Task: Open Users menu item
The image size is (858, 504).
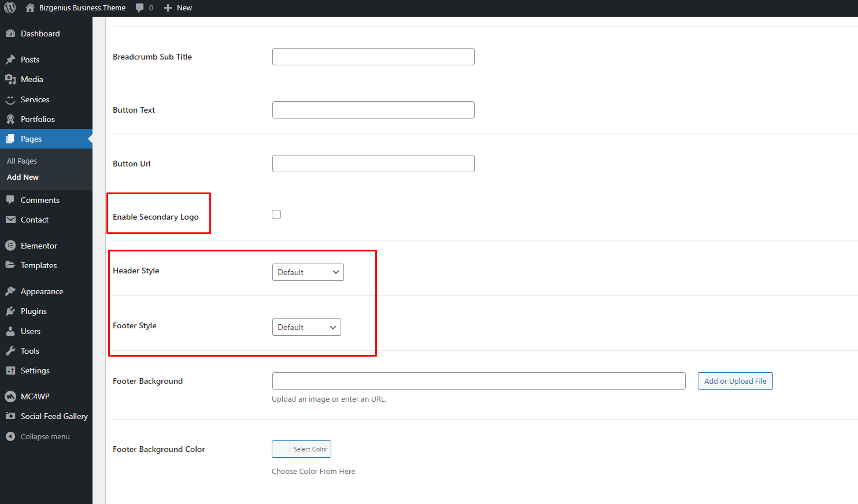Action: [x=46, y=331]
